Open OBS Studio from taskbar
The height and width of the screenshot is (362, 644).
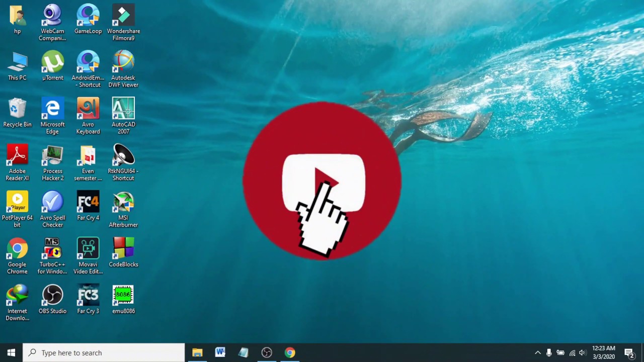tap(267, 352)
